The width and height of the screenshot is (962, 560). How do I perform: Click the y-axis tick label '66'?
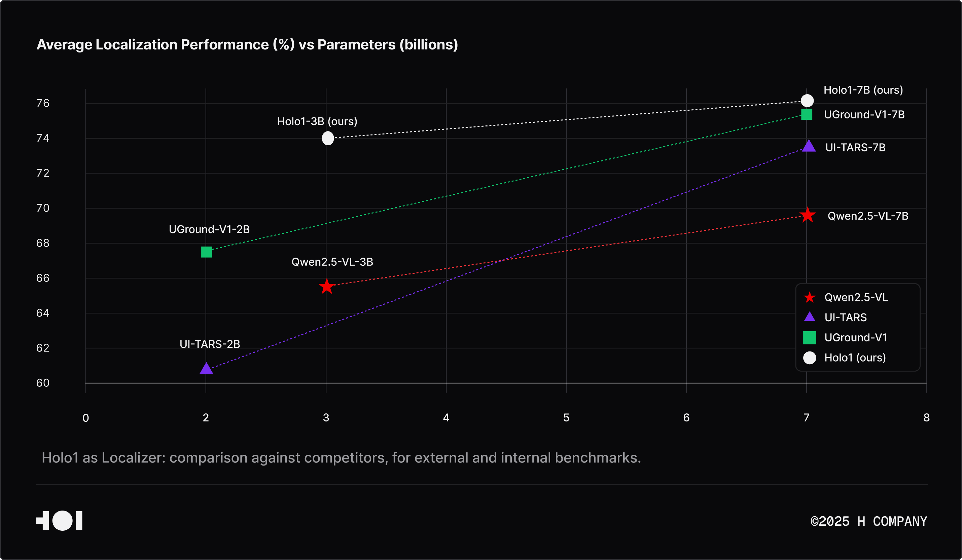[43, 278]
